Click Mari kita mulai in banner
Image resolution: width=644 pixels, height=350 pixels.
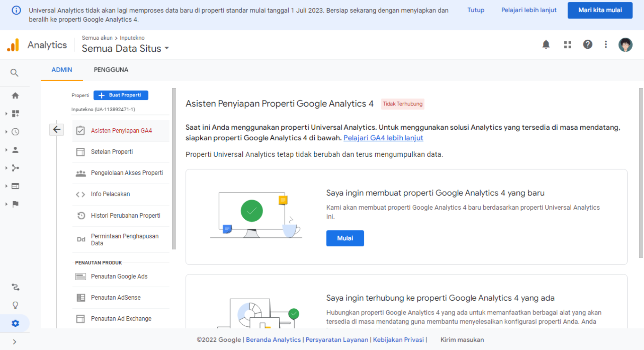(x=600, y=10)
